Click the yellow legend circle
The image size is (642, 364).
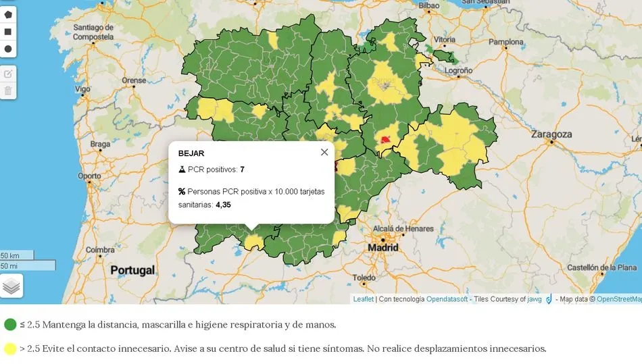click(10, 349)
